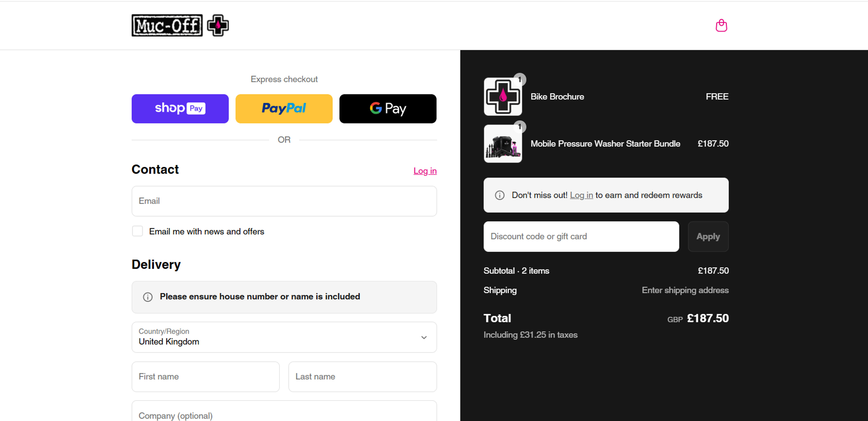Click the info icon beside house number notice
This screenshot has width=868, height=421.
[x=148, y=297]
